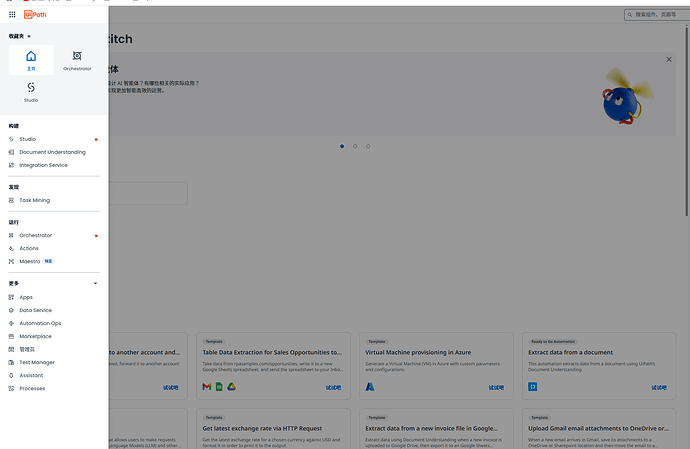Click 试试吧 on Table Data Extraction card

pyautogui.click(x=334, y=388)
